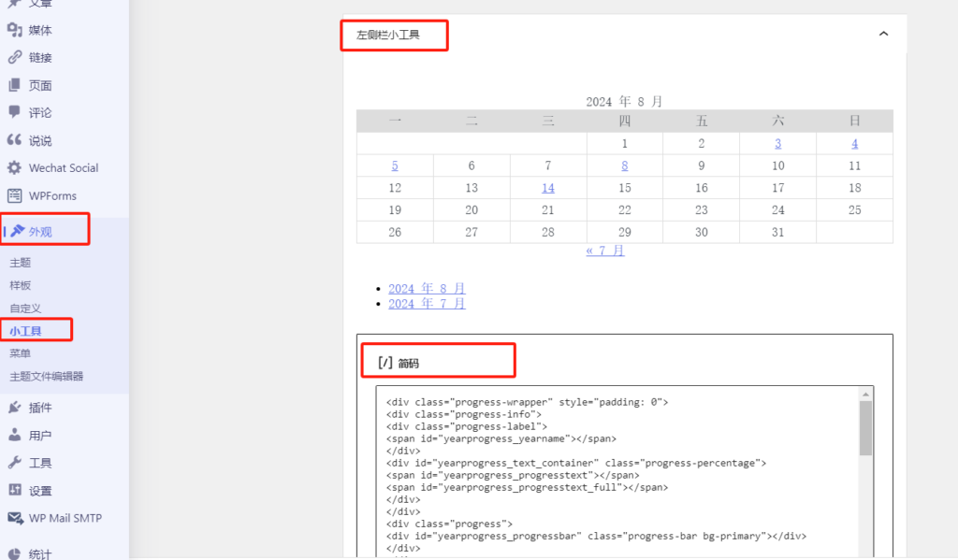Open the 2024 年 8 月 archive link
The width and height of the screenshot is (958, 560).
(427, 289)
